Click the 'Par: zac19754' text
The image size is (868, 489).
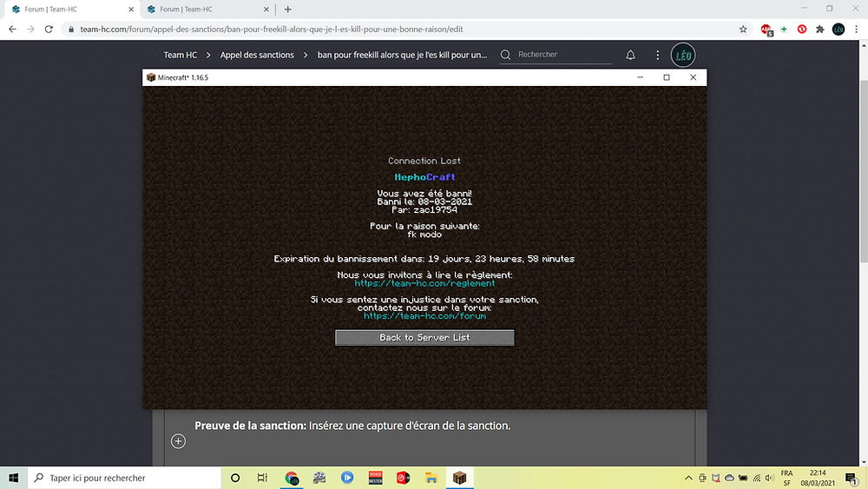(424, 210)
